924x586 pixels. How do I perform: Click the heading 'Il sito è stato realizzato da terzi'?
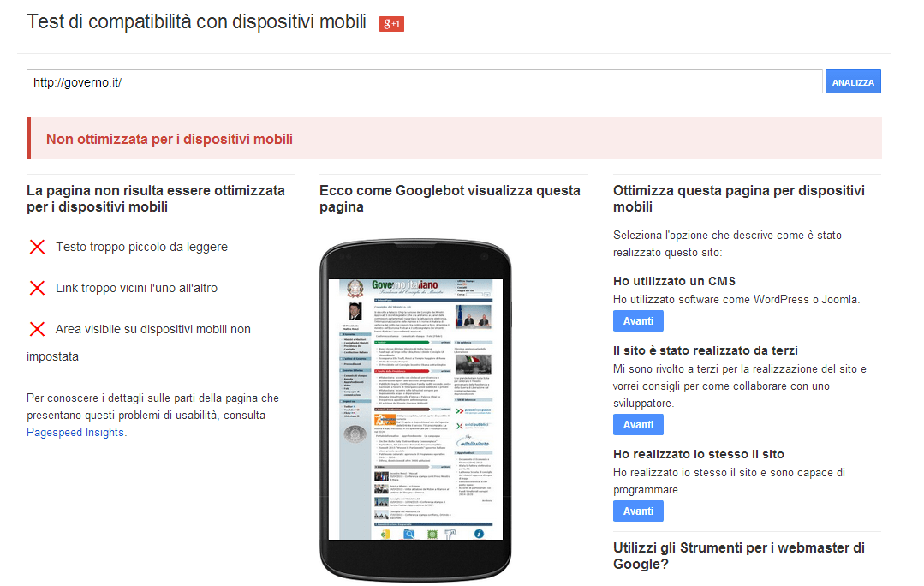pyautogui.click(x=706, y=350)
